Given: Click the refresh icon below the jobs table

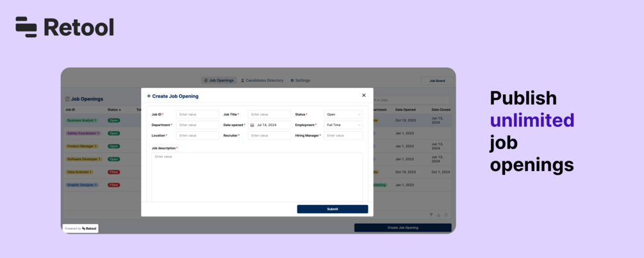Looking at the screenshot, I should (x=446, y=215).
